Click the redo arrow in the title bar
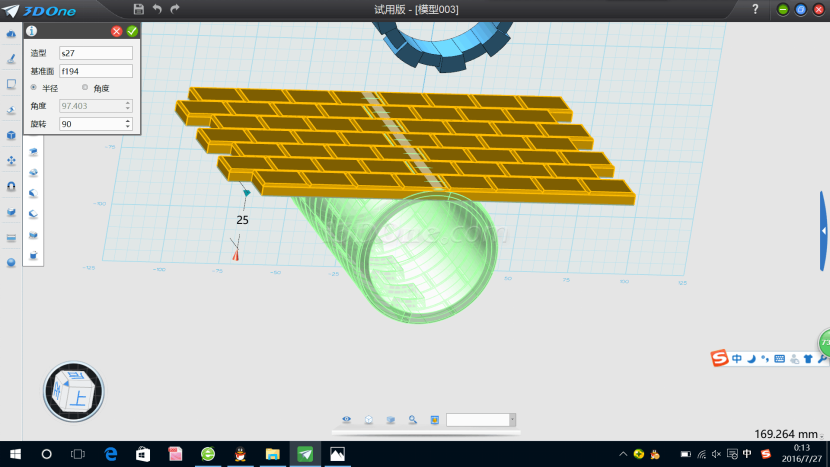This screenshot has height=467, width=830. coord(175,9)
